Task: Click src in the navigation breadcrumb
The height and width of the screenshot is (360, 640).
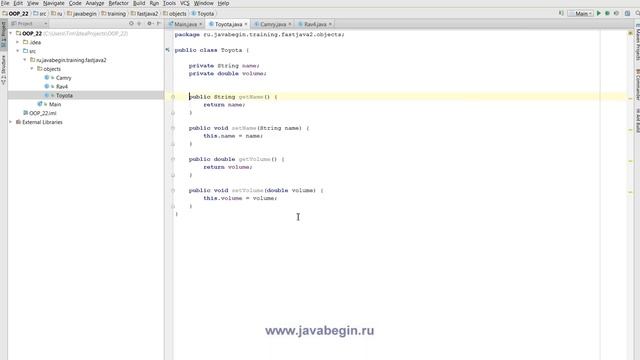Action: 40,13
